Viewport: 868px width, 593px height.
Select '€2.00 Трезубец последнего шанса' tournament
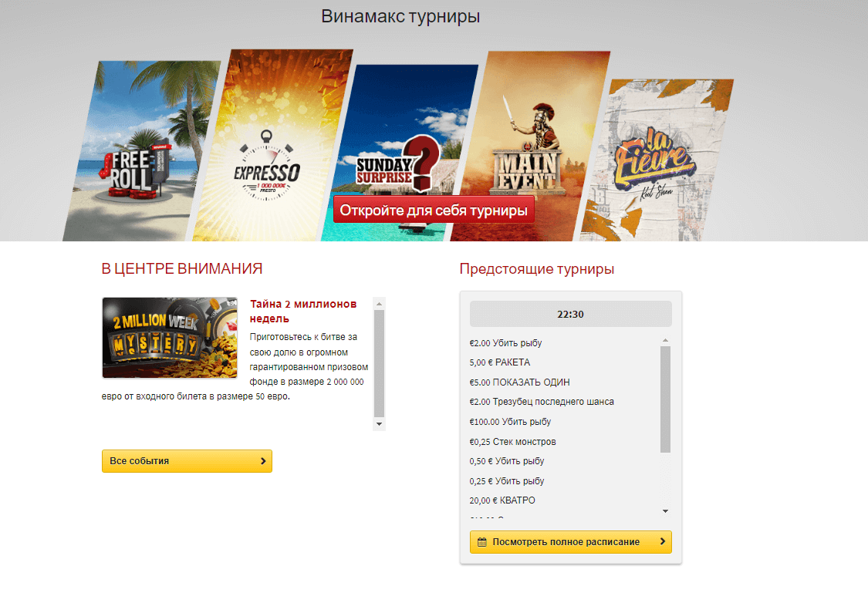(542, 402)
